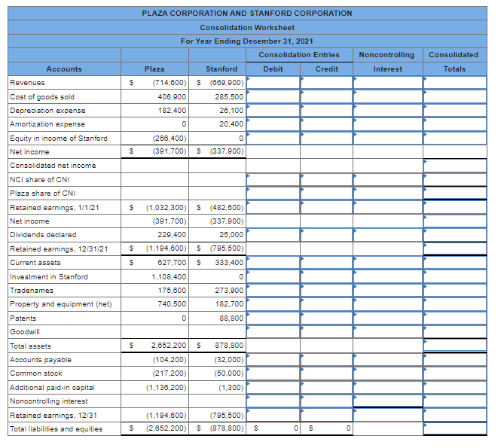The height and width of the screenshot is (448, 504).
Task: Click the Revenues Credit input cell
Action: 326,82
